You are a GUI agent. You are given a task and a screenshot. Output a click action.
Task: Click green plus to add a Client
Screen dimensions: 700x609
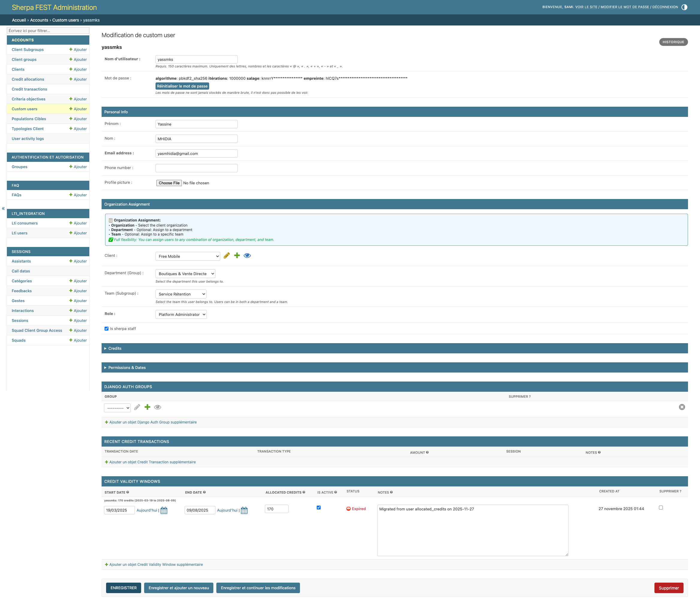click(x=237, y=256)
